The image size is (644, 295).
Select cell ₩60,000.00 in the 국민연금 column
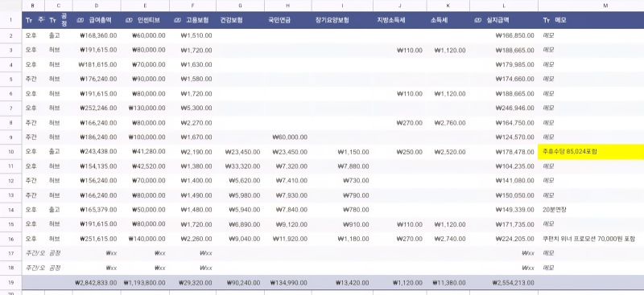(288, 137)
